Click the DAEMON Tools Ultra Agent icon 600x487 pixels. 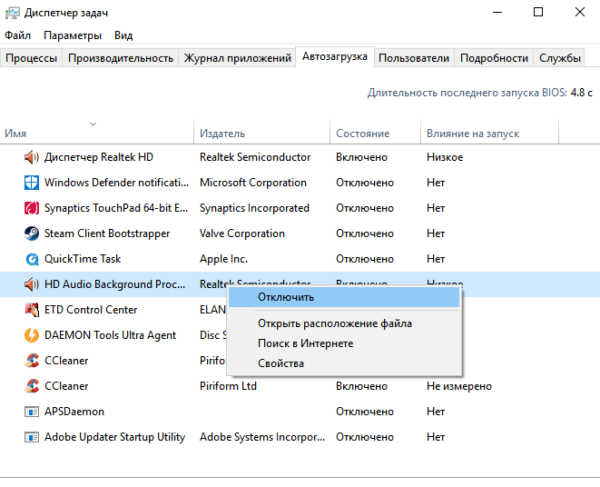tap(31, 335)
